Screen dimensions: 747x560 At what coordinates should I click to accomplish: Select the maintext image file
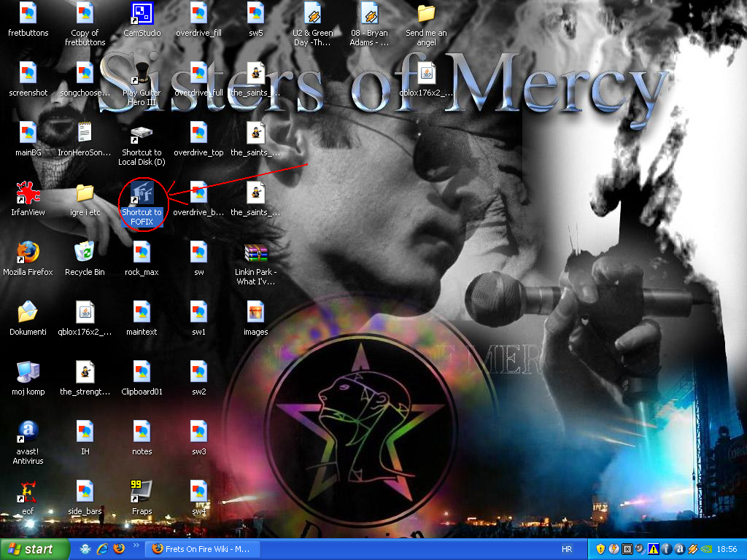[142, 319]
